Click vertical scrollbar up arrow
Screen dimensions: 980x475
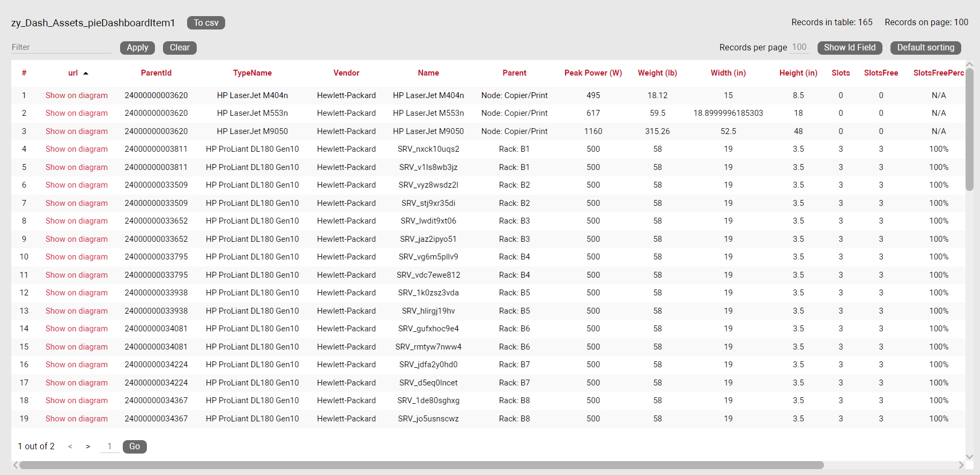coord(969,64)
